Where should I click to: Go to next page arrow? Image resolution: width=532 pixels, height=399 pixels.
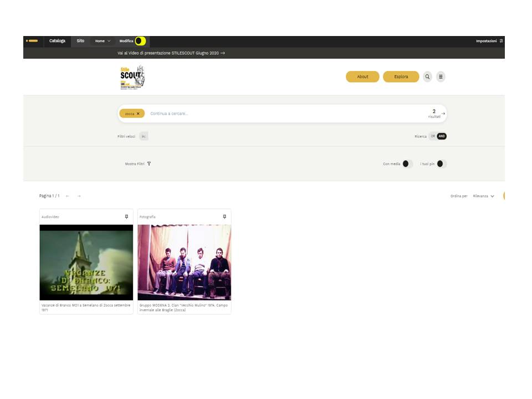coord(79,196)
